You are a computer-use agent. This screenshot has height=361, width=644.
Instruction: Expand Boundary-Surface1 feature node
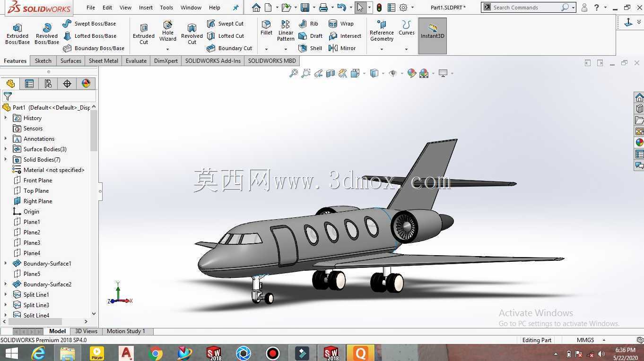(6, 263)
